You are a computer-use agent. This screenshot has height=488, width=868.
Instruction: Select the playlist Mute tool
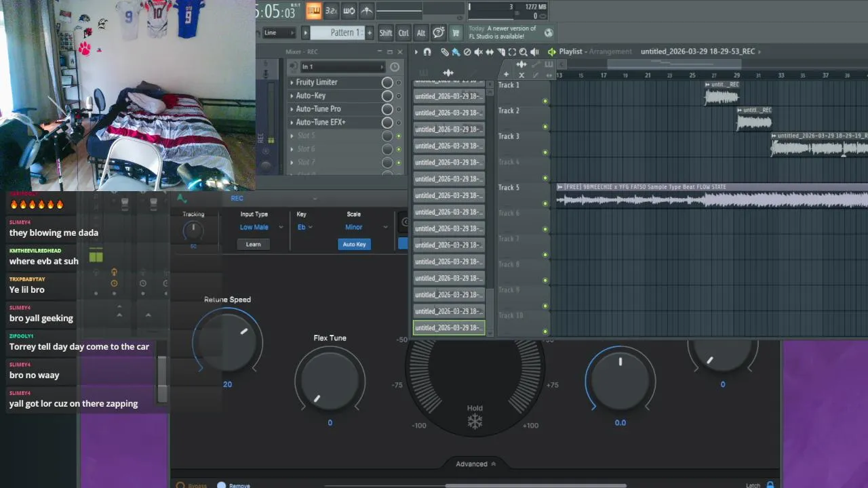pos(478,52)
